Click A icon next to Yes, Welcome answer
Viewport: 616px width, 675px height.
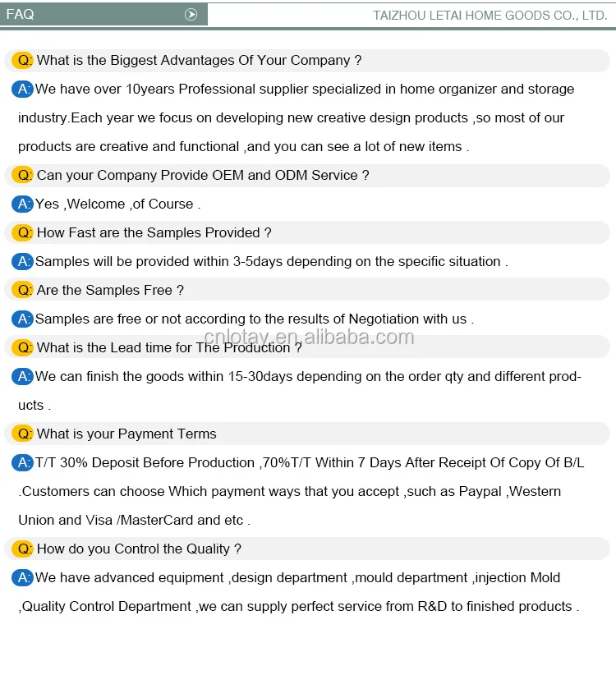22,204
